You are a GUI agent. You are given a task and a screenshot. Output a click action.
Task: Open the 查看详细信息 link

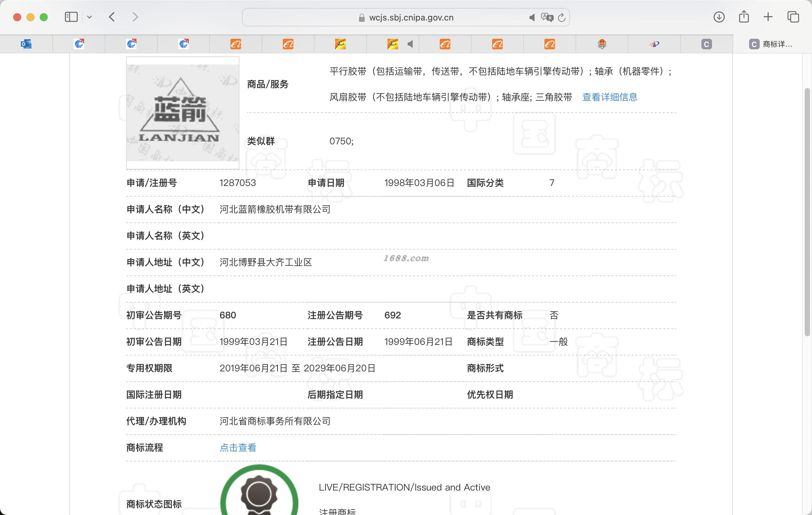[610, 97]
